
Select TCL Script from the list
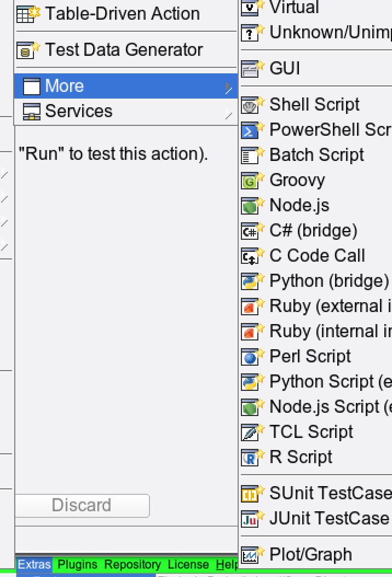(x=311, y=432)
